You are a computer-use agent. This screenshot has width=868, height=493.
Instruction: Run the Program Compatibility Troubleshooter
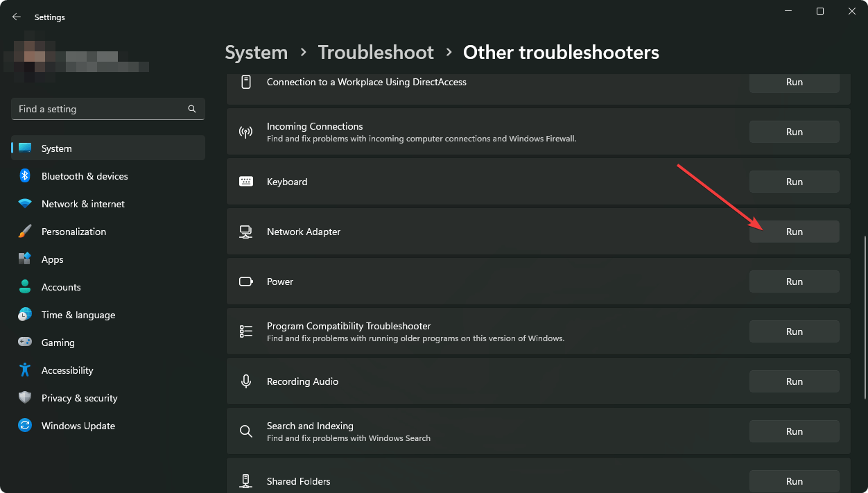coord(794,331)
